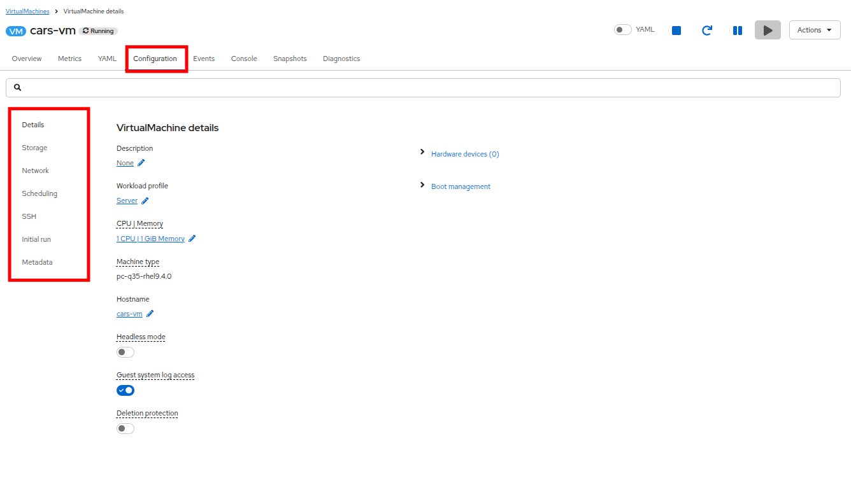Image resolution: width=851 pixels, height=504 pixels.
Task: Enable Headless mode switch
Action: click(125, 353)
